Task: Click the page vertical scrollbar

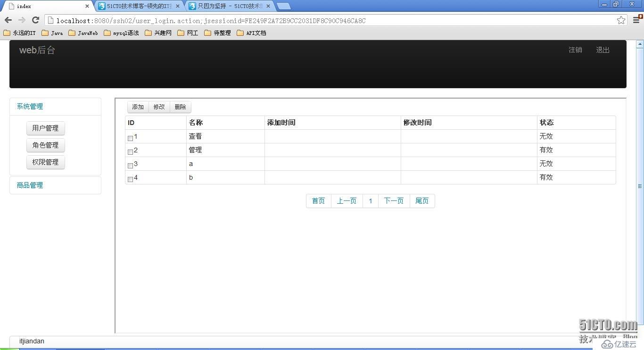Action: coord(640,186)
